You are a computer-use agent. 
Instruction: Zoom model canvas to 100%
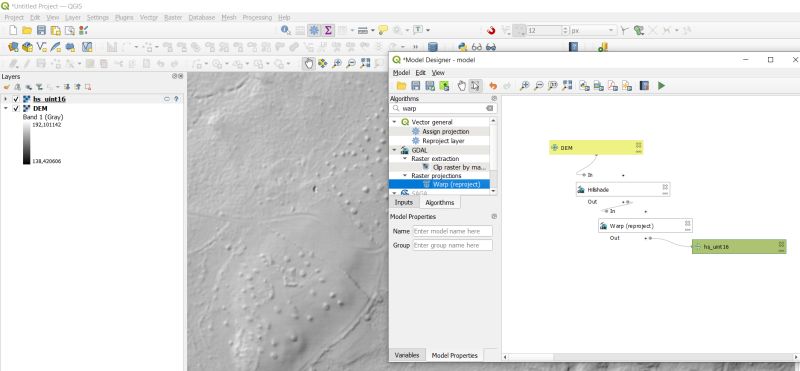click(553, 86)
